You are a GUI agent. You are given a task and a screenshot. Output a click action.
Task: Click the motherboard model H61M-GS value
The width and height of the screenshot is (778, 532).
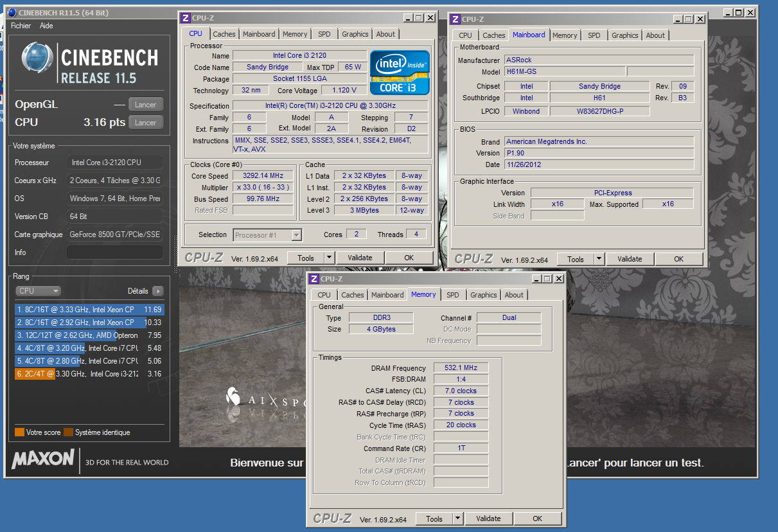(564, 71)
